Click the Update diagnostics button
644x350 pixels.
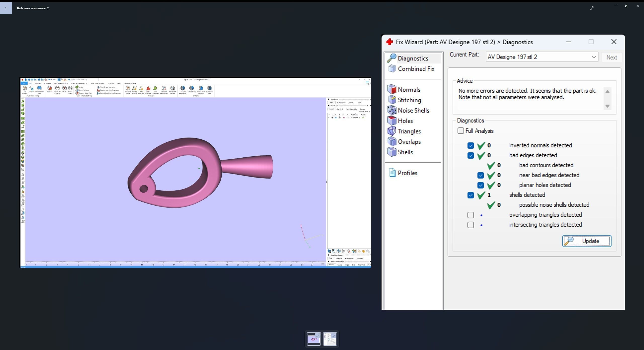tap(587, 241)
